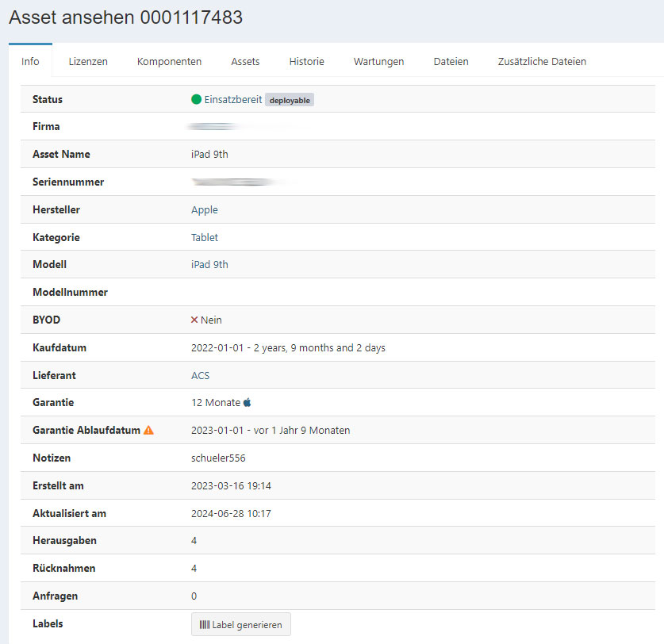Select the Info tab

click(29, 60)
